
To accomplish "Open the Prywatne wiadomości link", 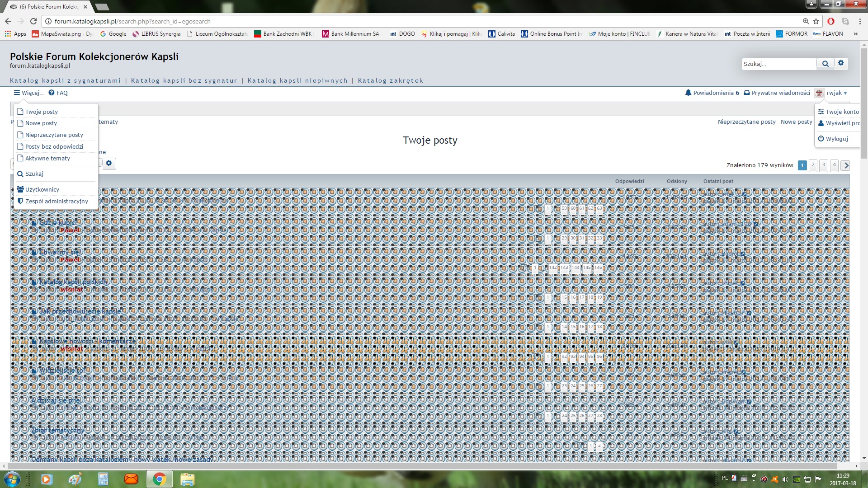I will tap(780, 93).
